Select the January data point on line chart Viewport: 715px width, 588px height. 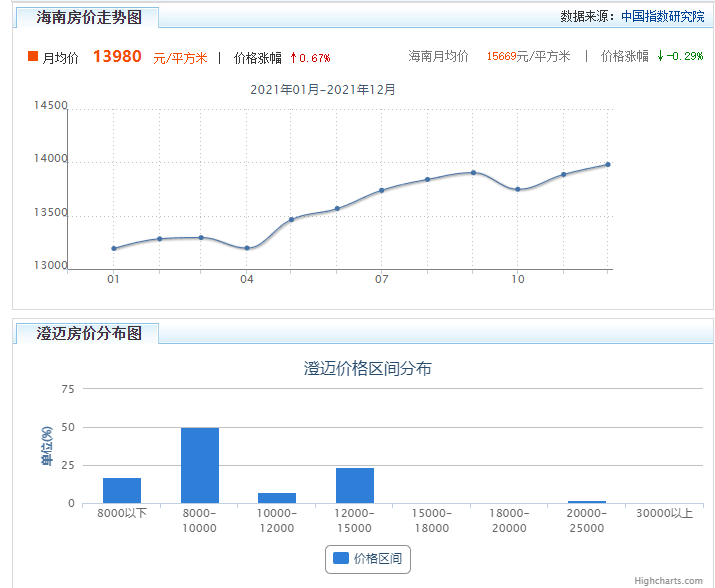114,249
